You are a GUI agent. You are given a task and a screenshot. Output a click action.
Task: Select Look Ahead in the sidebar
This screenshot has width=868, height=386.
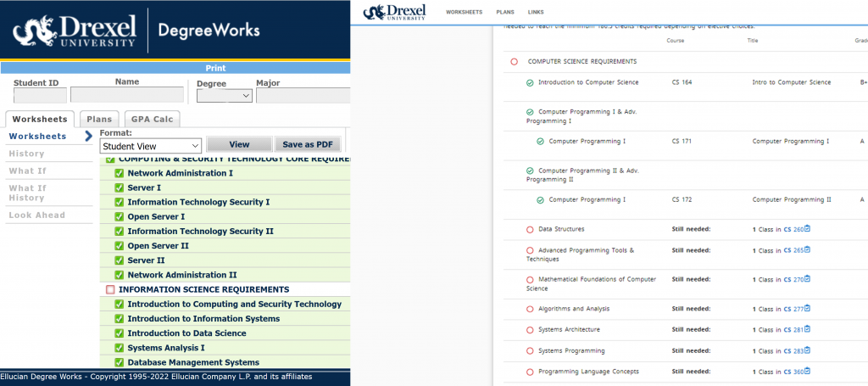tap(36, 215)
